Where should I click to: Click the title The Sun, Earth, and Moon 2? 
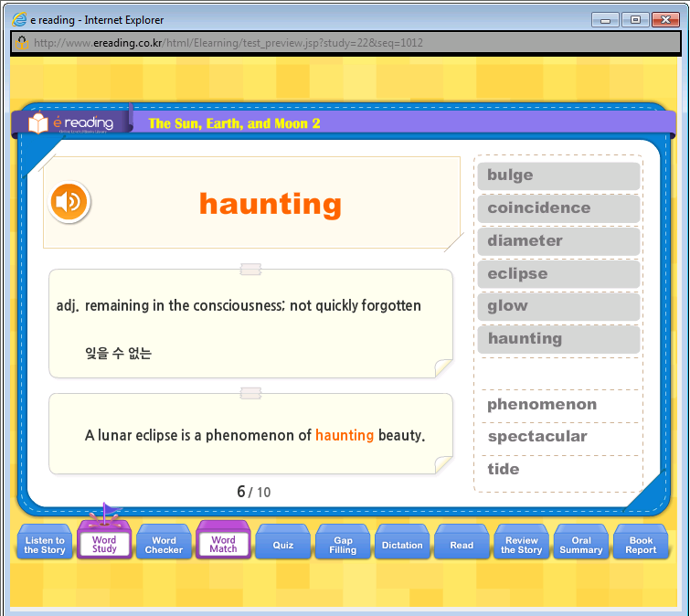point(234,123)
